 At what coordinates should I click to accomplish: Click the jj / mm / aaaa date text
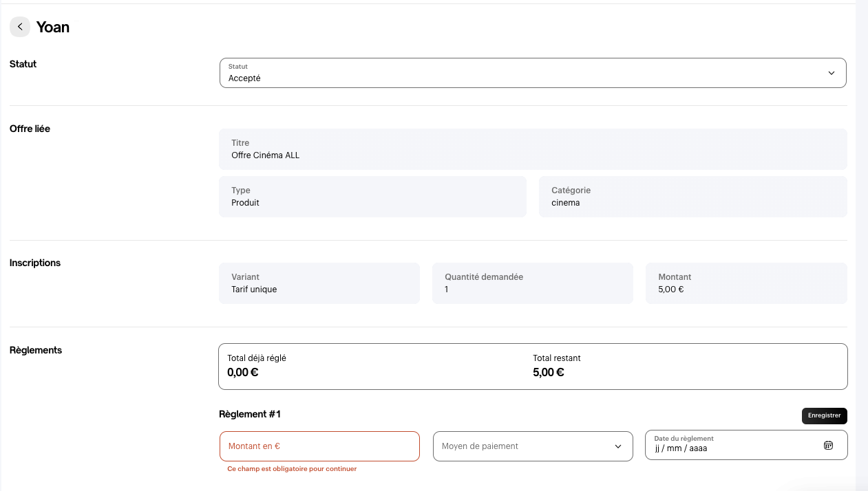pos(681,448)
